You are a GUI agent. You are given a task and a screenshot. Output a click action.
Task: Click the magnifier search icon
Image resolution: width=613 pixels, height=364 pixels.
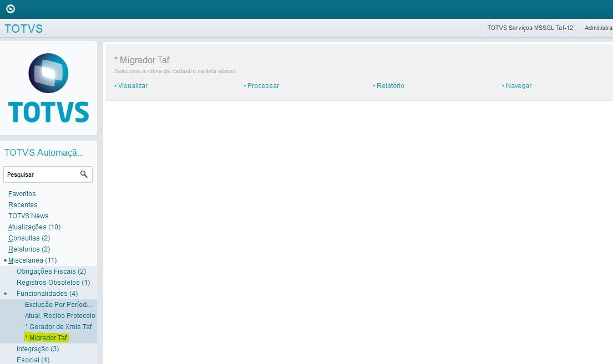(x=84, y=174)
